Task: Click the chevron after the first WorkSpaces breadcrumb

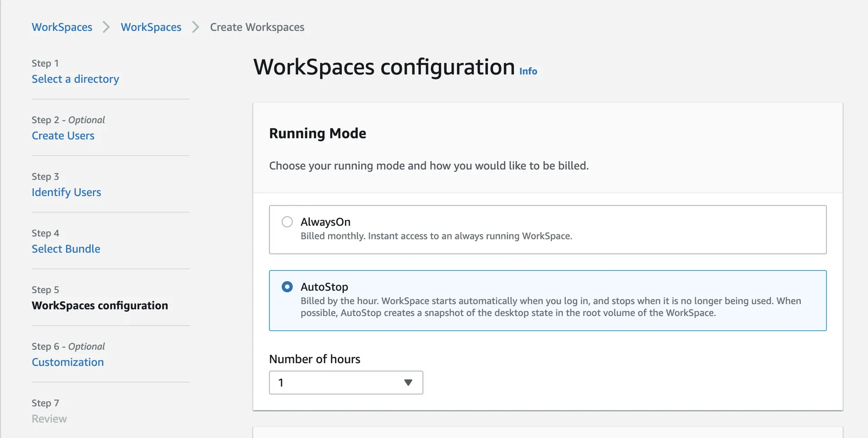Action: coord(106,27)
